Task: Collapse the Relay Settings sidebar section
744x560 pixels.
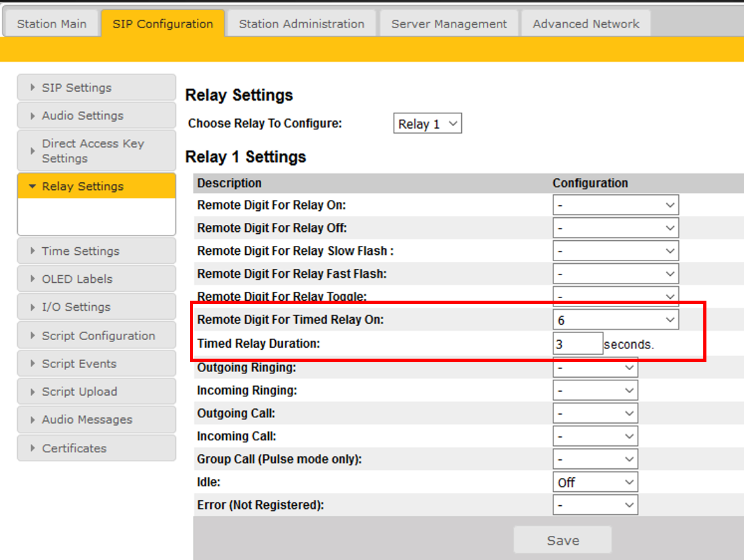Action: 96,187
